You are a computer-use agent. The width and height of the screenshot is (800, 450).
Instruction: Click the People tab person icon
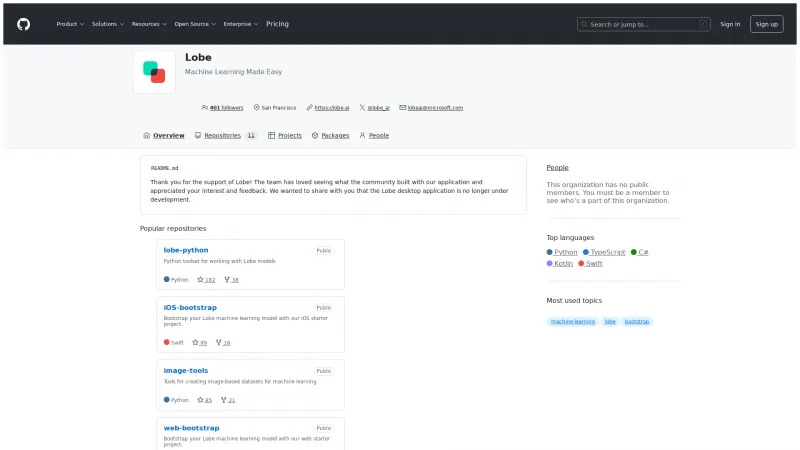362,135
